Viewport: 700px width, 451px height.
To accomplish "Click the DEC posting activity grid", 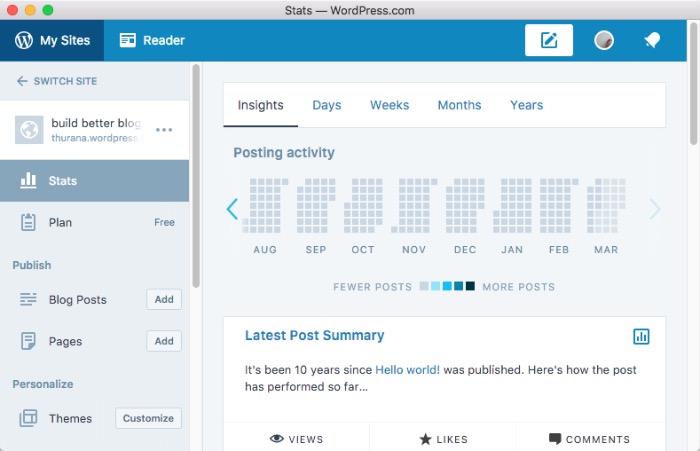I will (465, 205).
